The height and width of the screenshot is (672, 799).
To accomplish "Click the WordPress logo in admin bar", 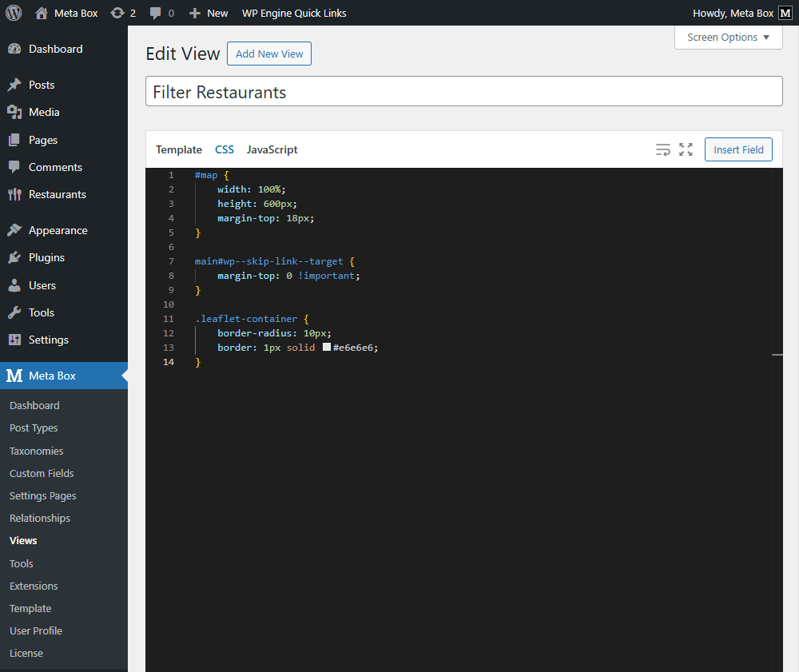I will tap(13, 12).
